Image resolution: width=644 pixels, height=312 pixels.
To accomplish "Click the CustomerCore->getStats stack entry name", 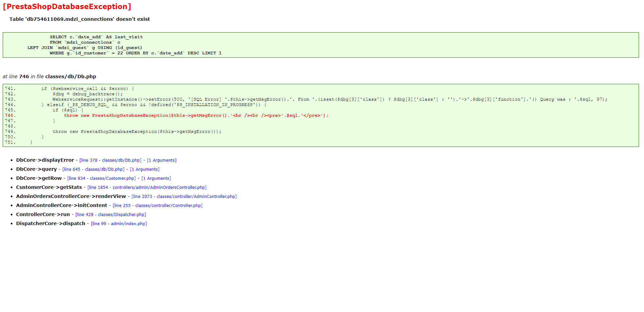I will pyautogui.click(x=49, y=188).
